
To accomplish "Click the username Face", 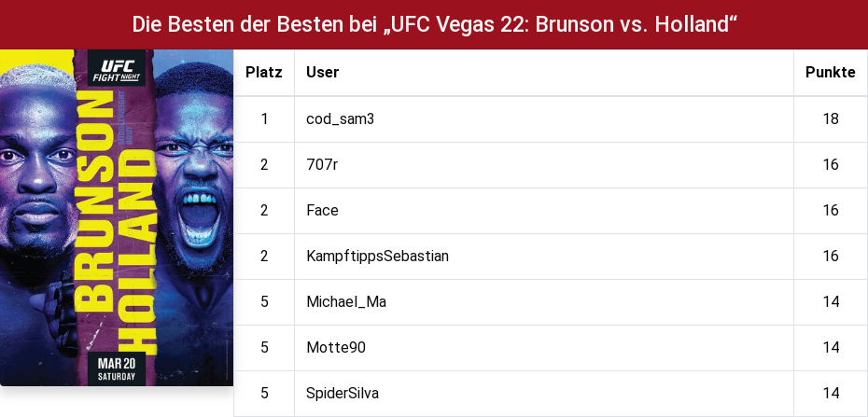I will point(322,211).
